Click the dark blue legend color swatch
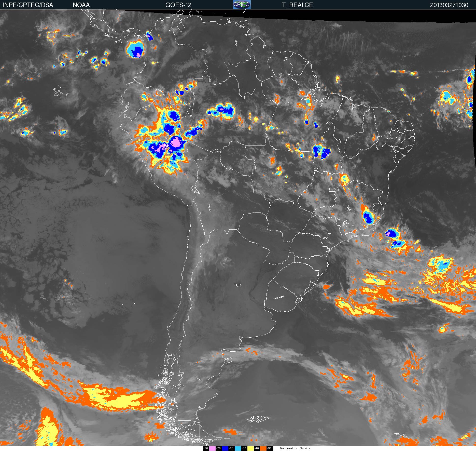476x451 pixels. 225,448
